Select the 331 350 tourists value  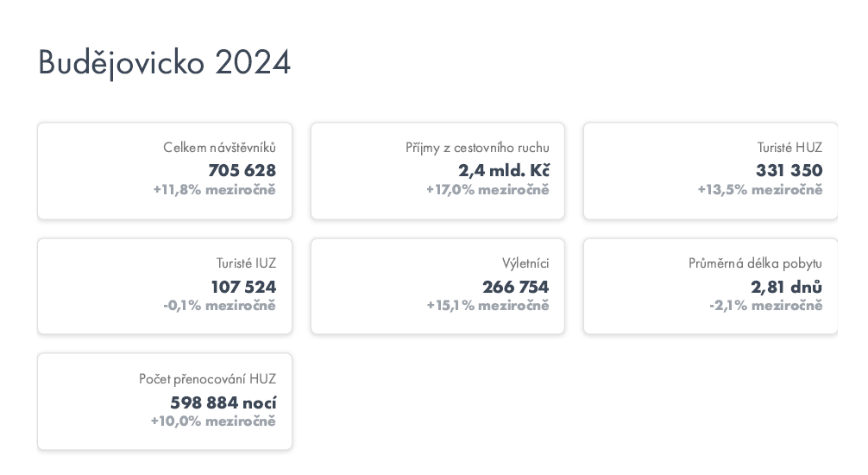coord(789,170)
